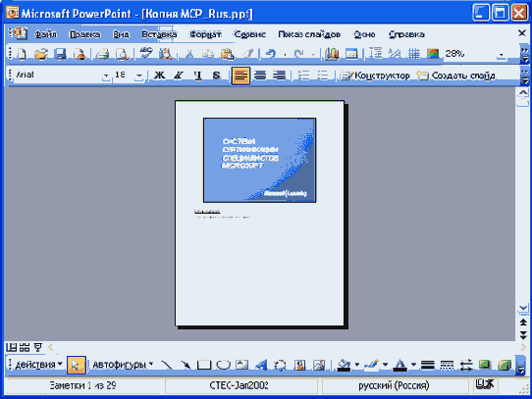Click the Создать слайд button
Image resolution: width=532 pixels, height=399 pixels.
[x=455, y=75]
